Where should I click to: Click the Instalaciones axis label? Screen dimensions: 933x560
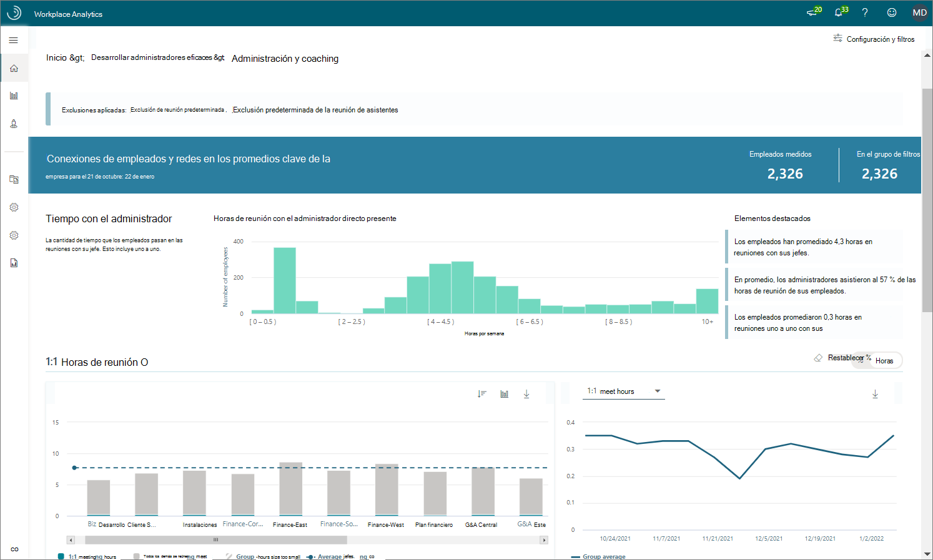[200, 525]
